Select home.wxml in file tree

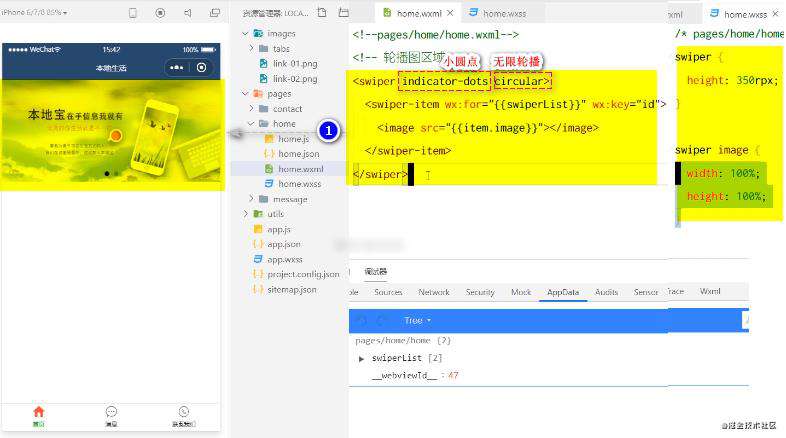pyautogui.click(x=301, y=169)
